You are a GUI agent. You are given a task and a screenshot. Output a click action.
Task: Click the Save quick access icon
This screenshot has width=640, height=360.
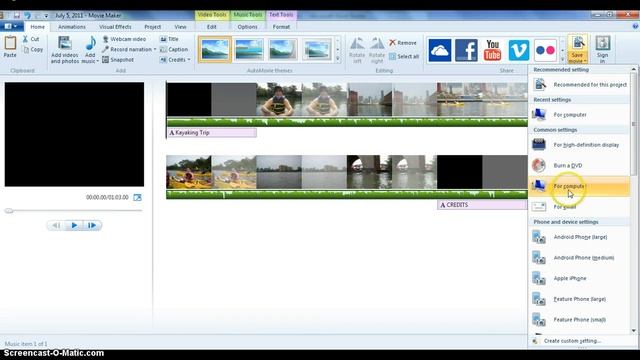(x=17, y=16)
